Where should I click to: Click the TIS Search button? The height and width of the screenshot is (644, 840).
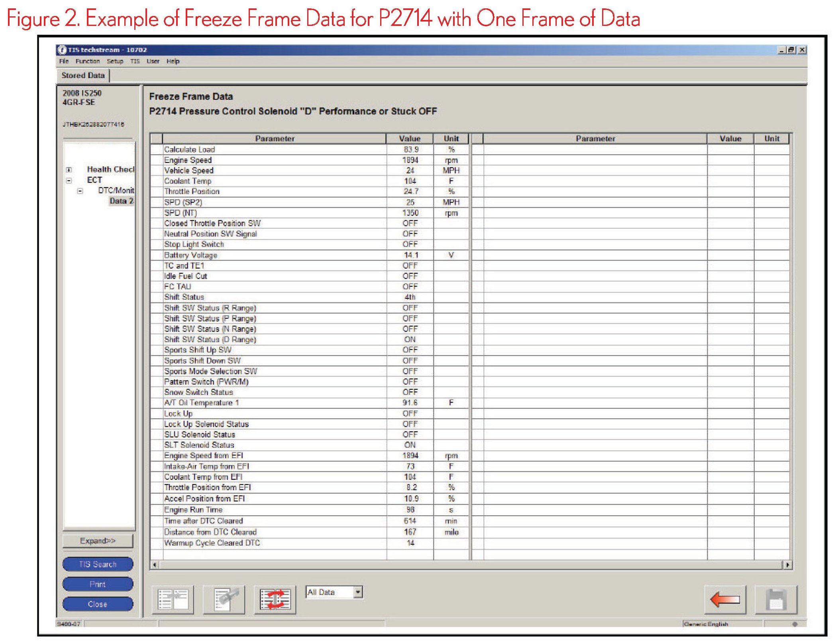click(x=98, y=564)
